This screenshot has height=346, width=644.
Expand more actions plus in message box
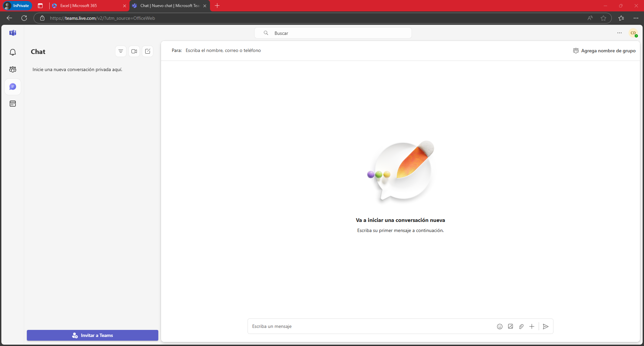click(532, 327)
